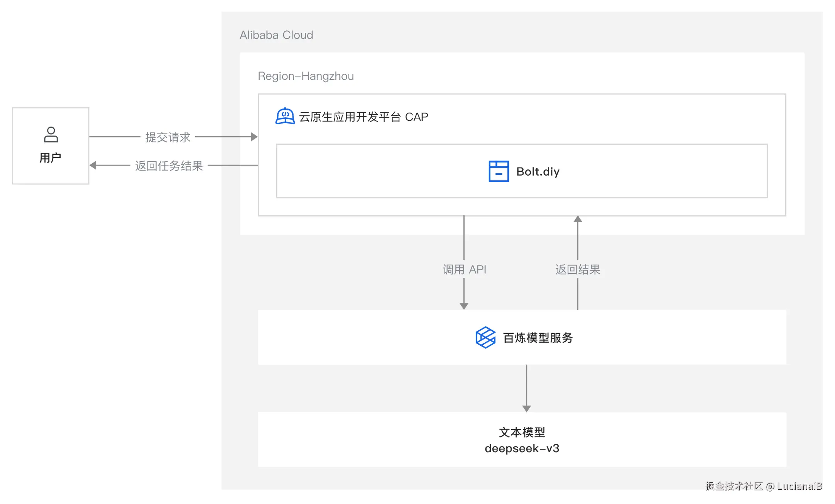Screen dimensions: 835x504
Task: Click the Bolt.diy box icon
Action: (x=499, y=171)
